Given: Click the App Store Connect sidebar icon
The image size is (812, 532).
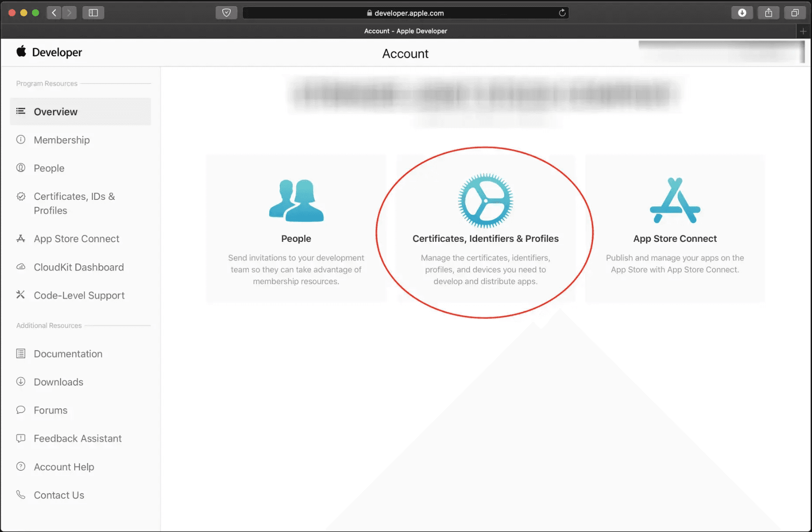Looking at the screenshot, I should click(x=21, y=238).
